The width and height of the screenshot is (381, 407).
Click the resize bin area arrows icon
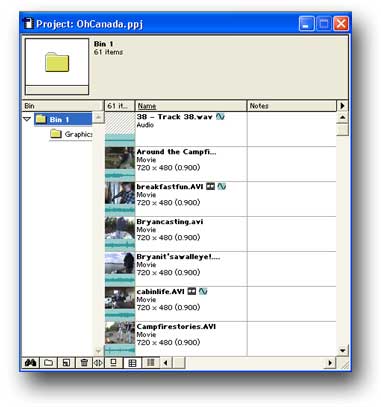tap(98, 363)
